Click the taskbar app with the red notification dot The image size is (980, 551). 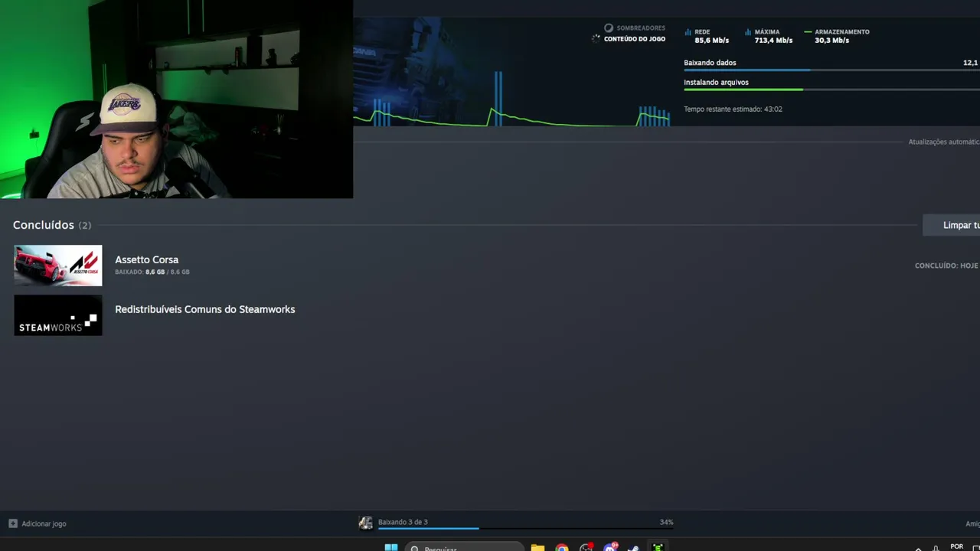[586, 546]
